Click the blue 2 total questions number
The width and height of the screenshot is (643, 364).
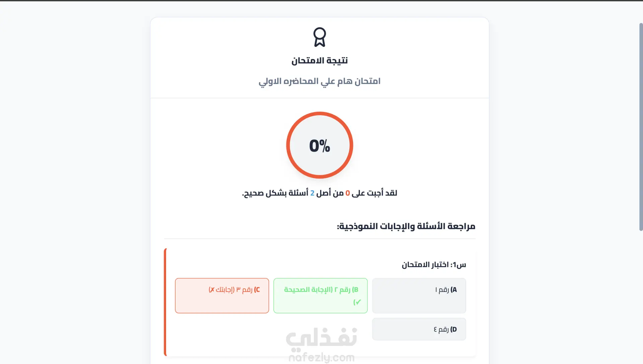point(312,193)
